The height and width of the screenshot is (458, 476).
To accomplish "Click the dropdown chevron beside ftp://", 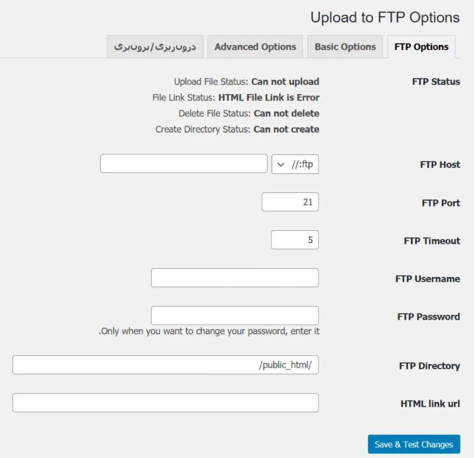I will coord(281,165).
